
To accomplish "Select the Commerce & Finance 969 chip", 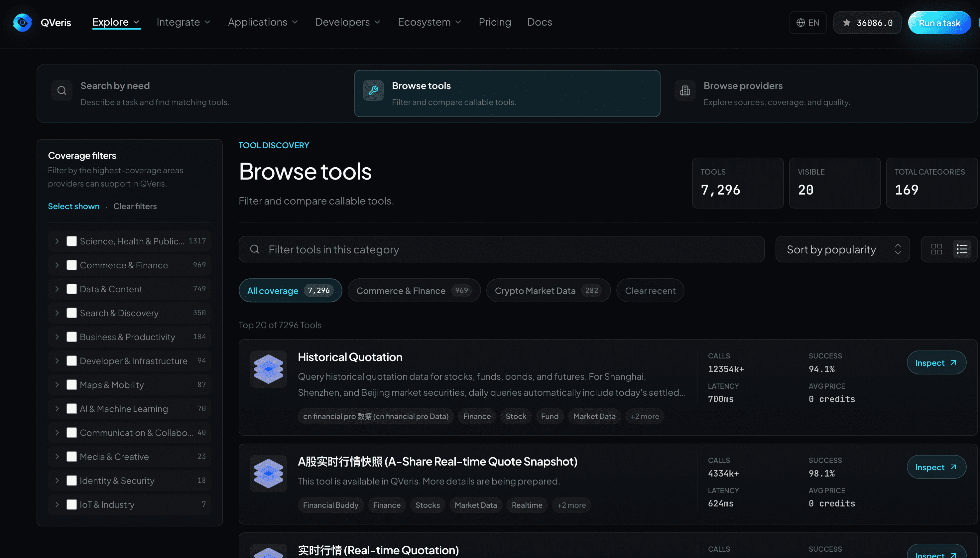I will pos(414,291).
